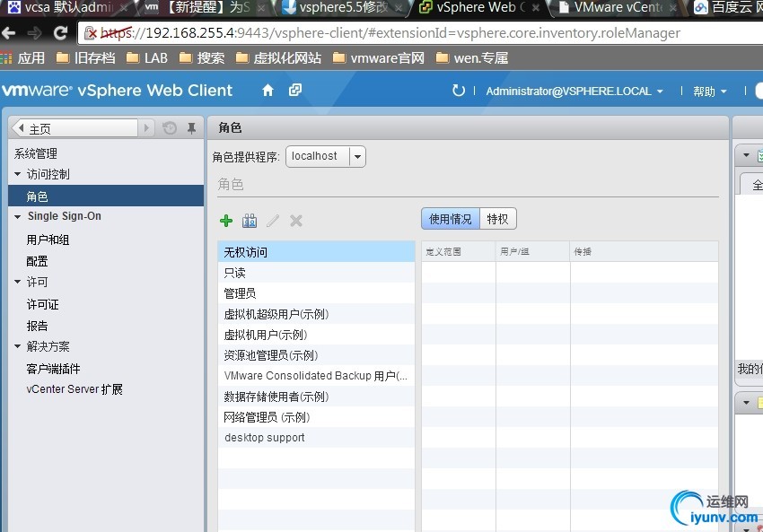763x532 pixels.
Task: Switch to 百度云 browser tab
Action: (x=728, y=7)
